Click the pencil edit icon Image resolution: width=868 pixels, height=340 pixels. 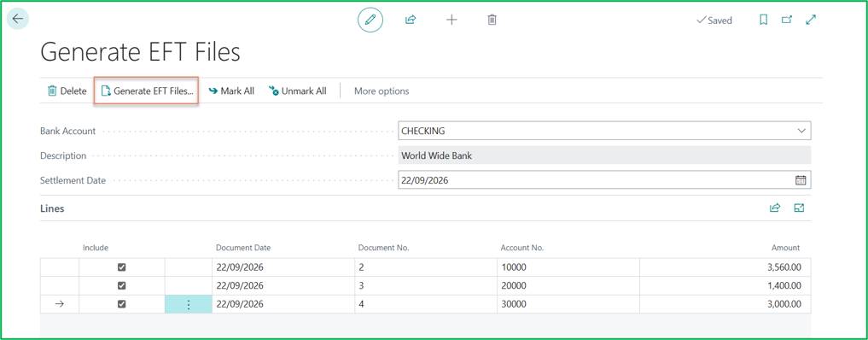pyautogui.click(x=370, y=20)
